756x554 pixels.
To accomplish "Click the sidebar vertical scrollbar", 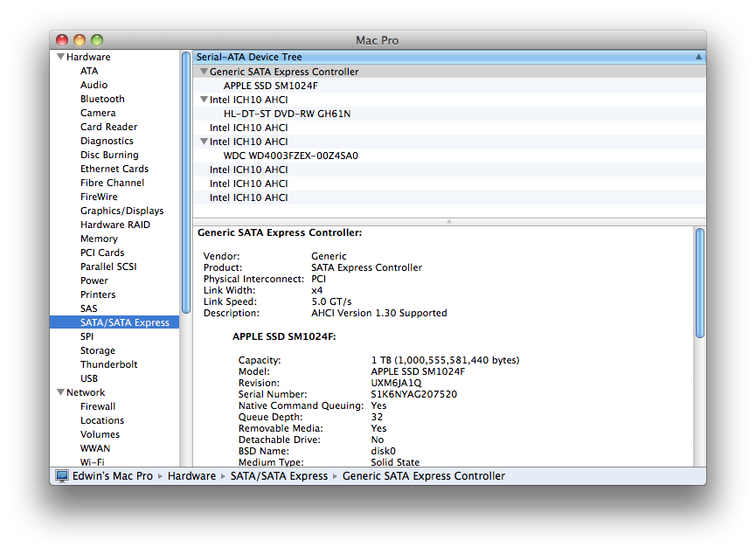I will tap(186, 184).
